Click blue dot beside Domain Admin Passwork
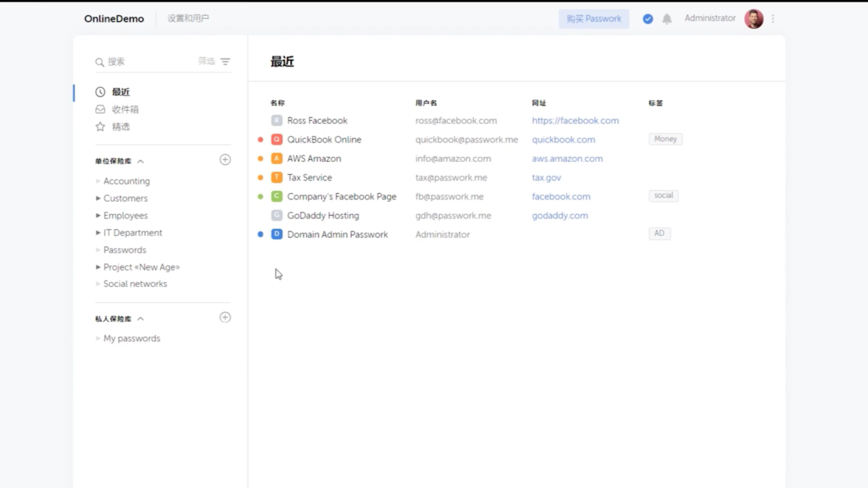This screenshot has width=868, height=488. pyautogui.click(x=260, y=234)
